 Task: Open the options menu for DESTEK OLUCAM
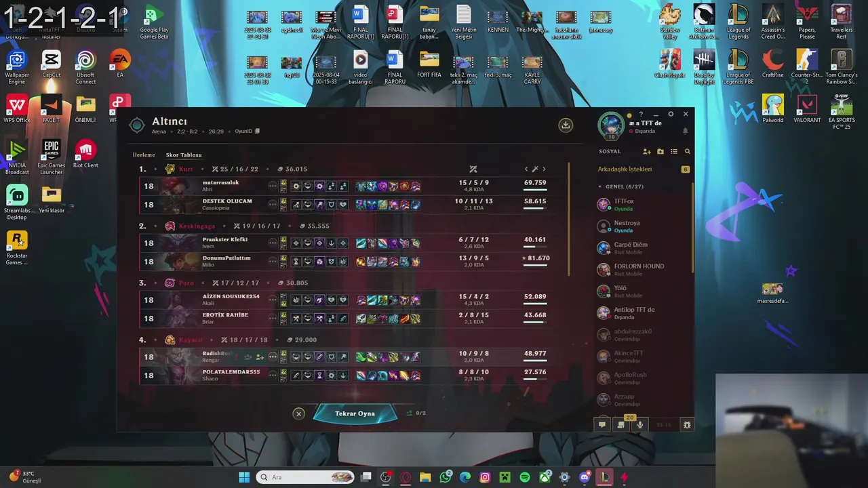[x=273, y=204]
